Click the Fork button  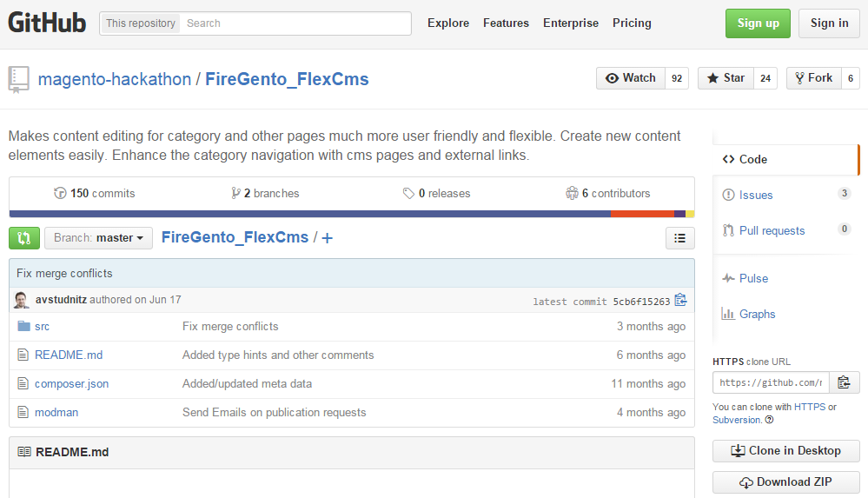[814, 78]
